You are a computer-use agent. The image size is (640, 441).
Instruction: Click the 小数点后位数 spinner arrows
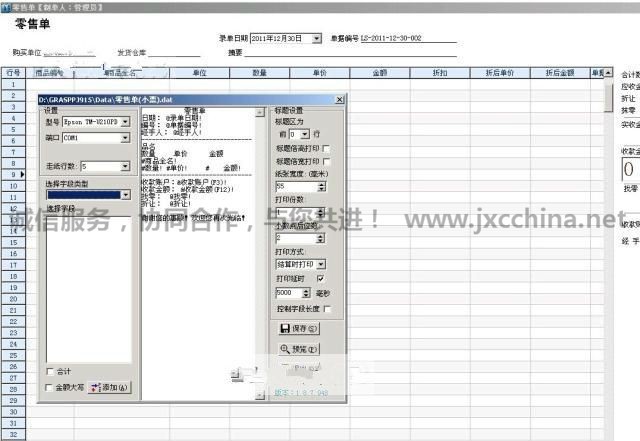[320, 238]
